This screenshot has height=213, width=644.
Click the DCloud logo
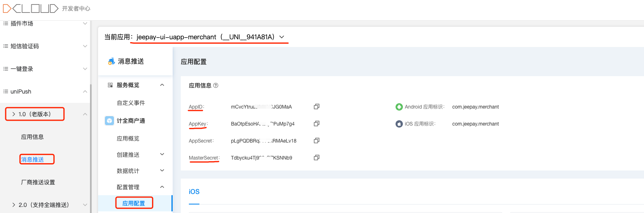tap(30, 9)
